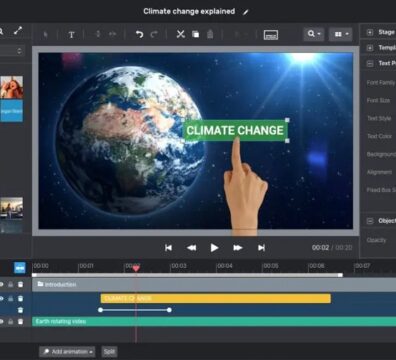Toggle the blue timeline snap button
The image size is (396, 360).
point(20,268)
